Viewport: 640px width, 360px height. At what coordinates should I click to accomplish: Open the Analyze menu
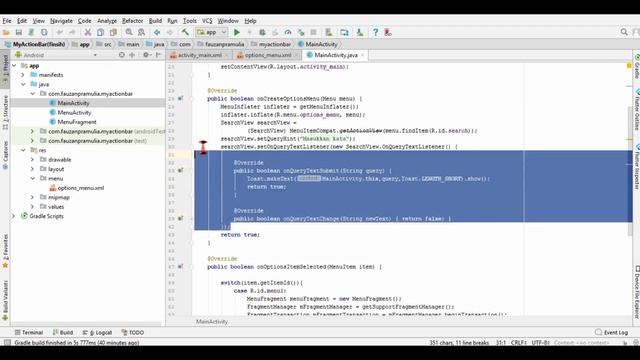tap(107, 21)
